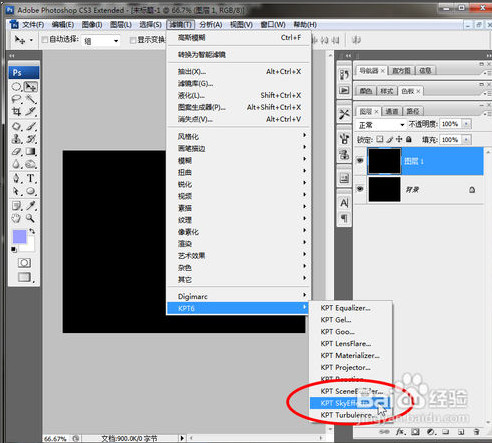Toggle lock all padlock icon
The height and width of the screenshot is (443, 492).
click(409, 139)
